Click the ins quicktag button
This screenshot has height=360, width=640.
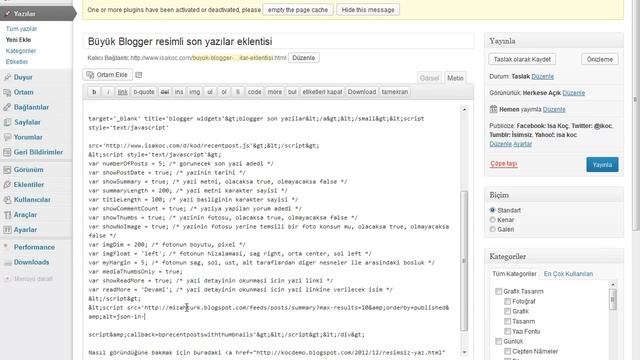(x=179, y=92)
